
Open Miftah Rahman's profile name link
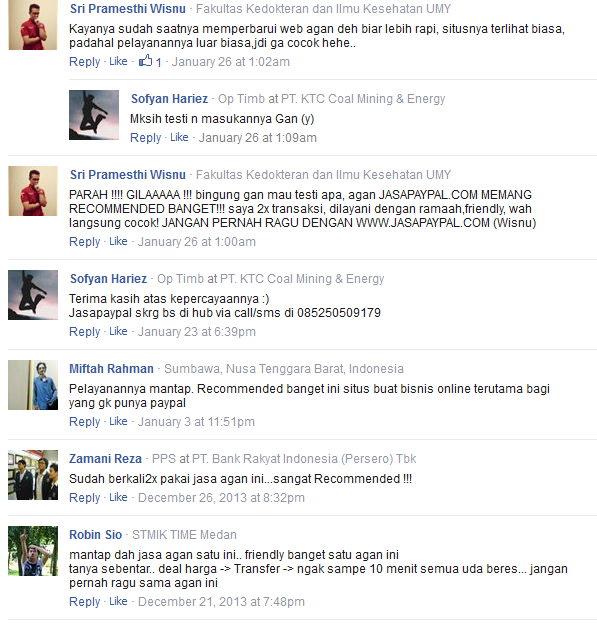pos(111,368)
